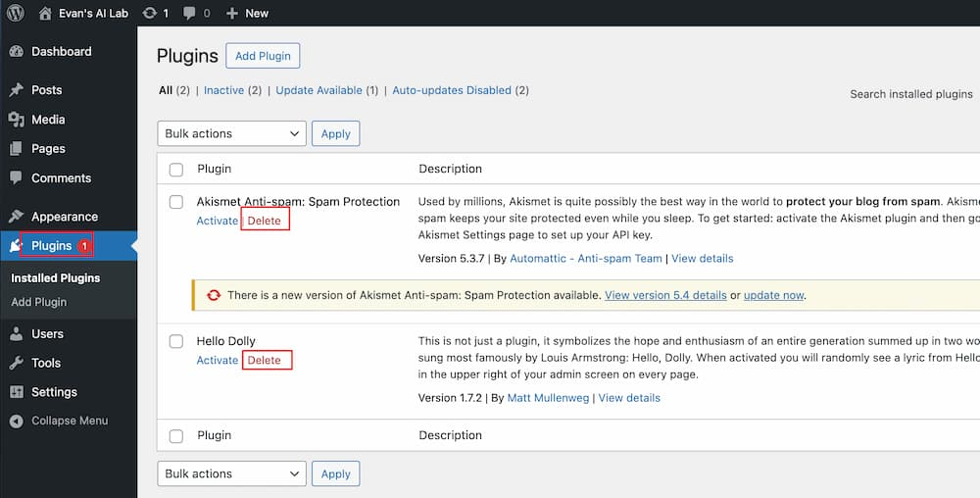Click the plus icon beside New
The width and height of the screenshot is (980, 498).
click(x=232, y=13)
